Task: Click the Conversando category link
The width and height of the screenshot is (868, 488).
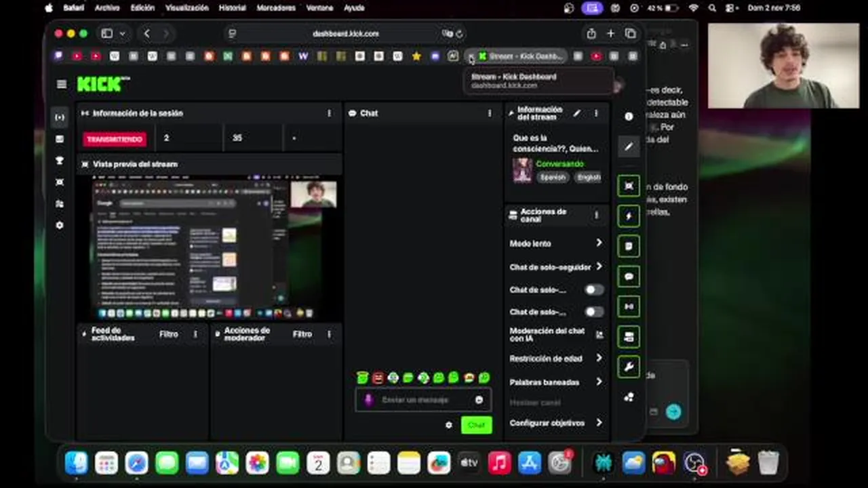Action: tap(559, 164)
